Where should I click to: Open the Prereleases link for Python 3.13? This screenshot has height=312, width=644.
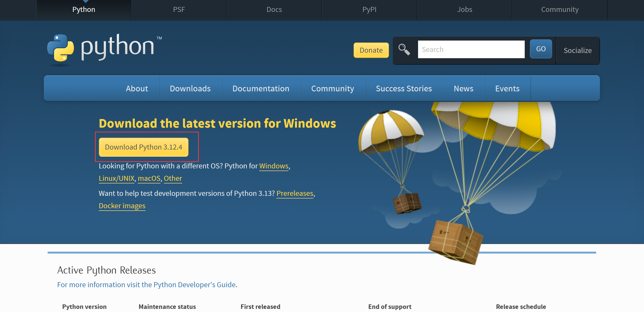[x=295, y=193]
